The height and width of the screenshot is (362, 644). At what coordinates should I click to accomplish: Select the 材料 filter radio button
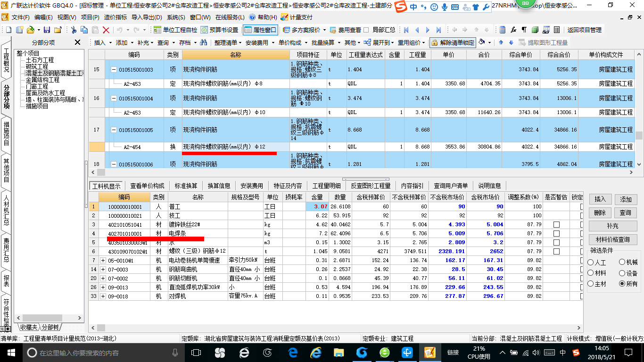pyautogui.click(x=591, y=273)
